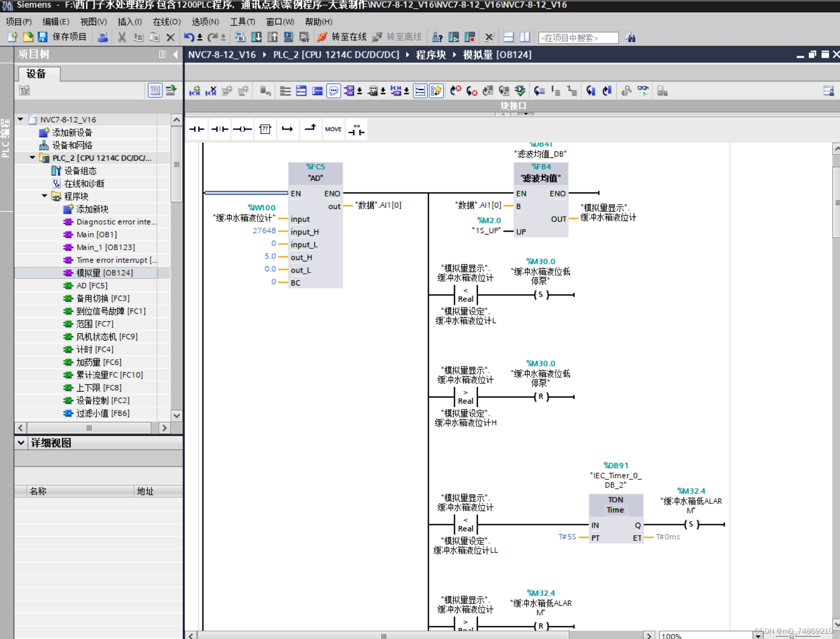This screenshot has width=840, height=639.
Task: Insert an empty box instruction
Action: 265,129
